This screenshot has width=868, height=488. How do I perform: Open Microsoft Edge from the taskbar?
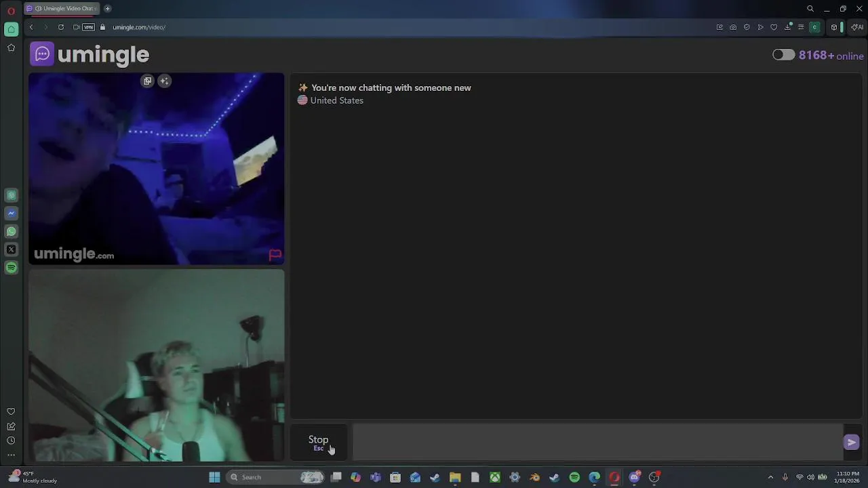tap(594, 477)
